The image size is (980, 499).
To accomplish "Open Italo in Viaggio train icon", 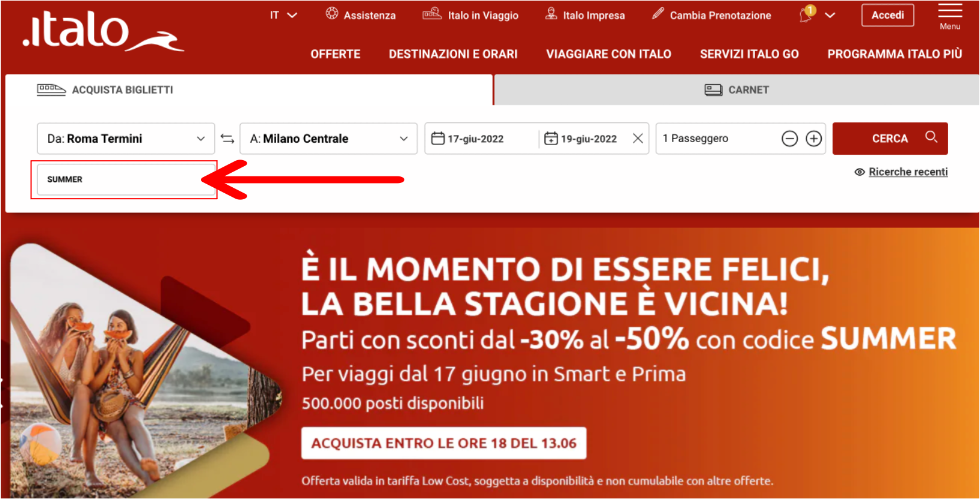I will click(x=432, y=13).
